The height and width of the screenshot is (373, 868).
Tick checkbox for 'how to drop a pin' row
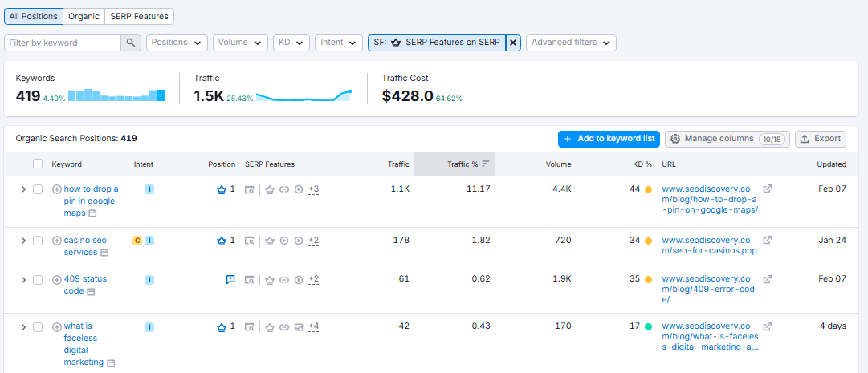coord(38,189)
